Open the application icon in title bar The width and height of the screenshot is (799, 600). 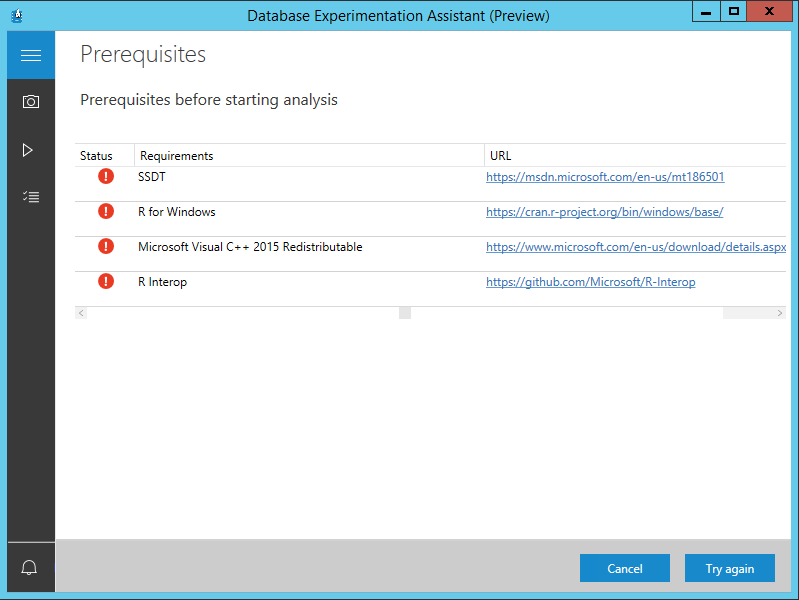point(16,15)
